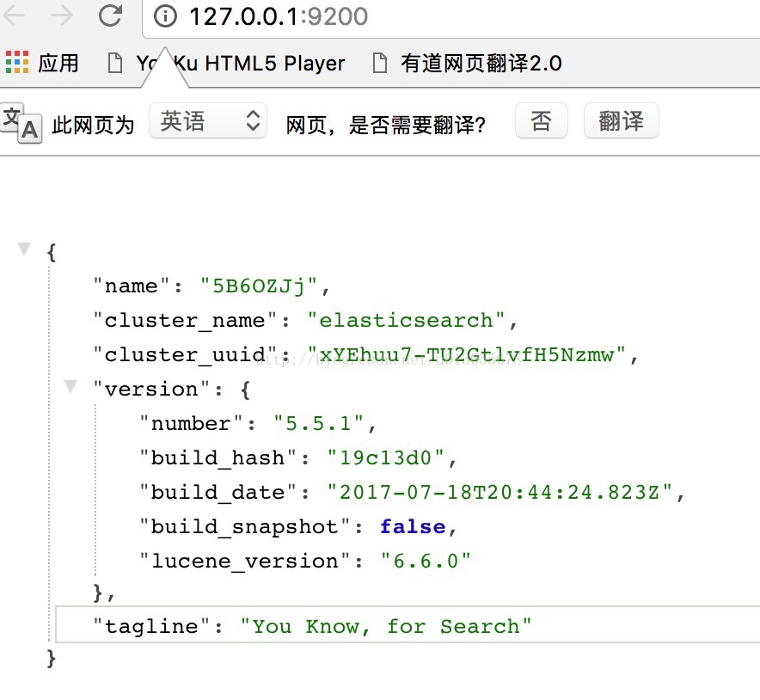Collapse the "version" object triangle
Viewport: 760px width, 700px height.
pos(70,386)
